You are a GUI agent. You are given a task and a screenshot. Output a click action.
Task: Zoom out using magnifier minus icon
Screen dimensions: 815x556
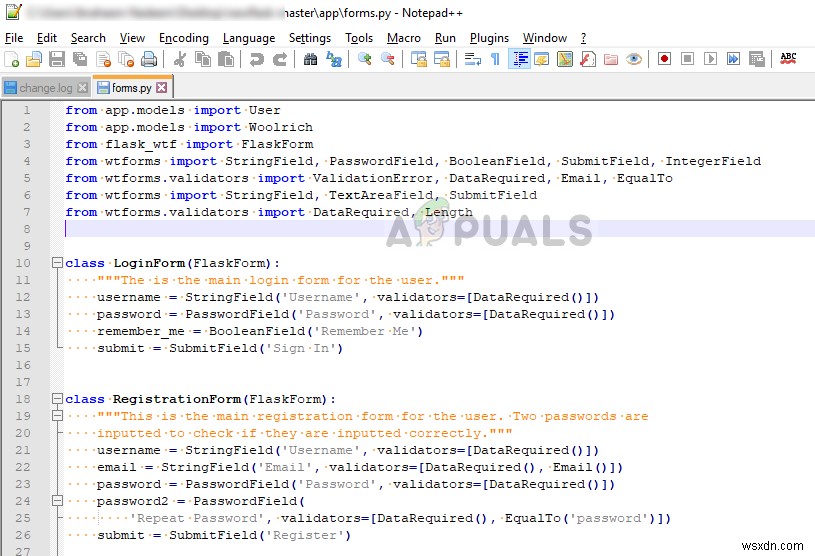[x=387, y=59]
